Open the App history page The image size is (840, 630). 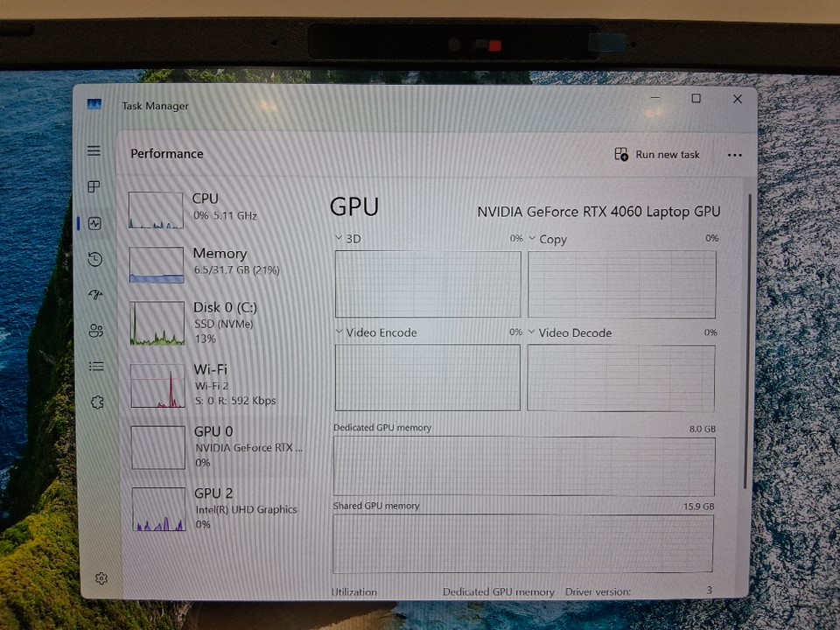pyautogui.click(x=95, y=259)
